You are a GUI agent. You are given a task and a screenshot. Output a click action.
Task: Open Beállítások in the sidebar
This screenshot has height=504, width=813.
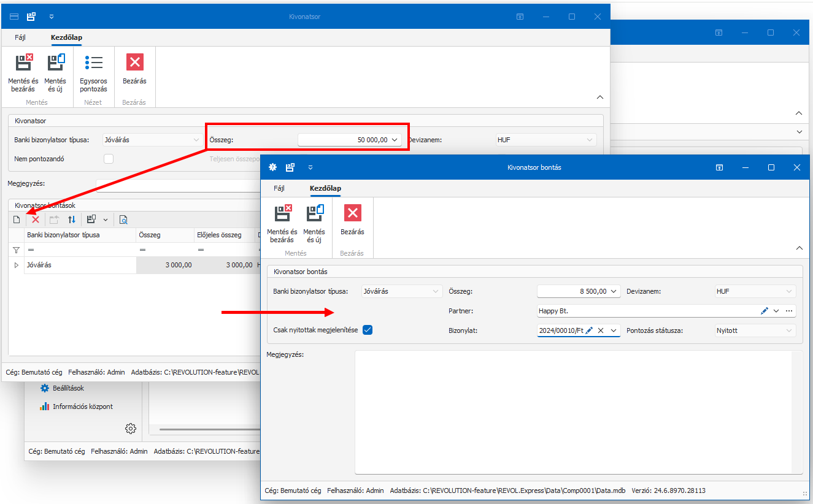[67, 388]
